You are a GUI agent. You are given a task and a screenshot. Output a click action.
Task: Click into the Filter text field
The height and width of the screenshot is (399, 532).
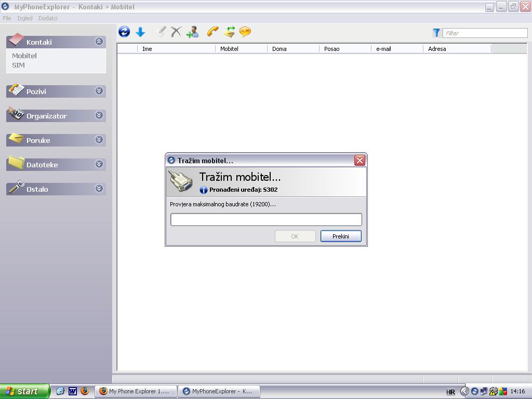[485, 33]
